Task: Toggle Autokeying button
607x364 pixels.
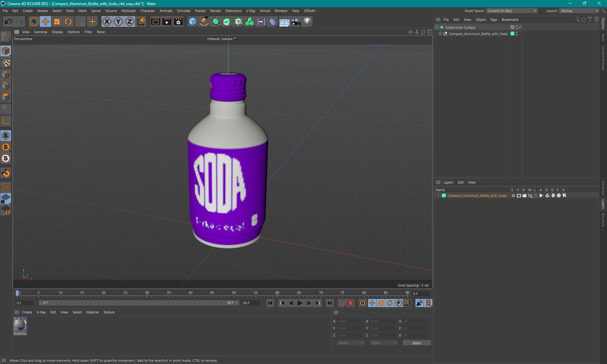Action: point(351,303)
